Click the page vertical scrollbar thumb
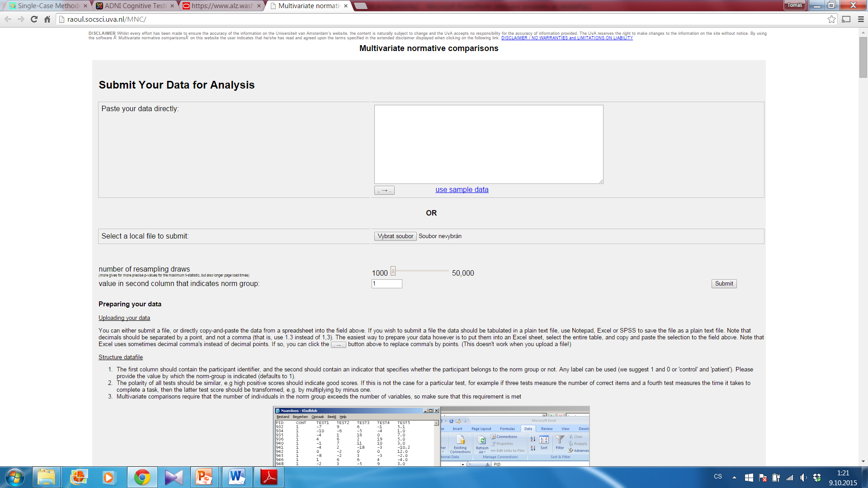 coord(863,57)
